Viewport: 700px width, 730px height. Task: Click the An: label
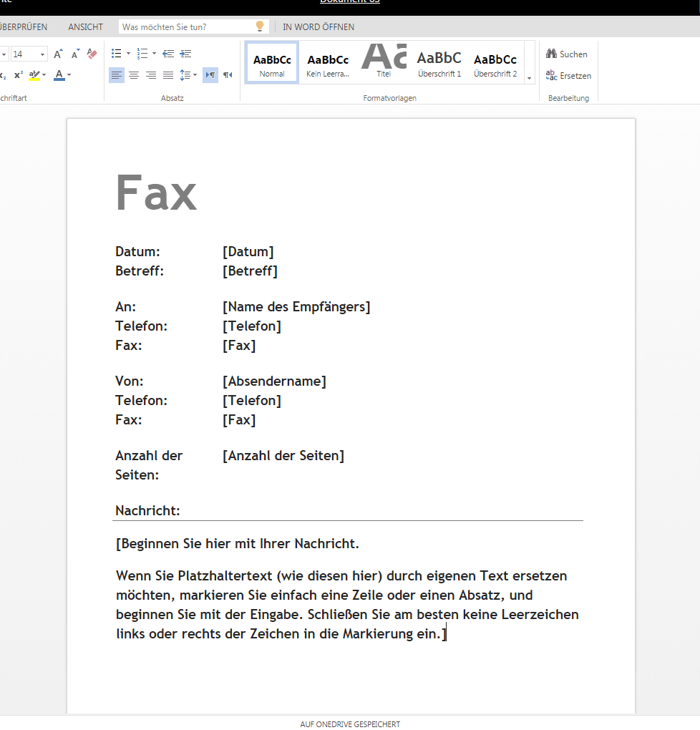pos(126,307)
